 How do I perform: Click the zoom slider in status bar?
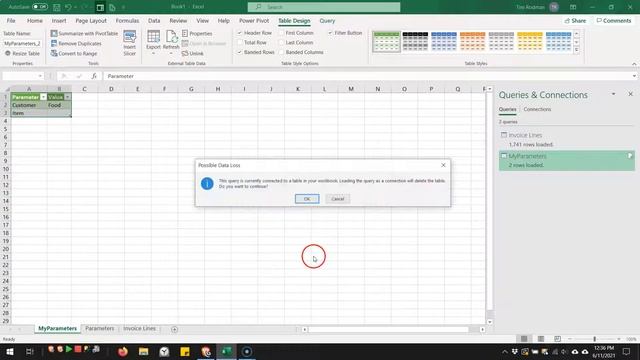coord(594,339)
